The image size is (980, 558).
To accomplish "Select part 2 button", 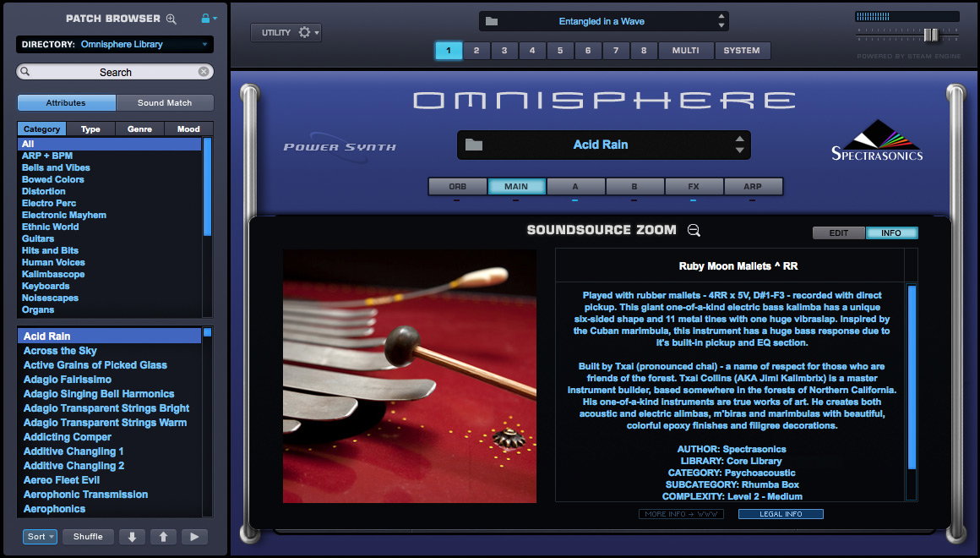I will [476, 51].
